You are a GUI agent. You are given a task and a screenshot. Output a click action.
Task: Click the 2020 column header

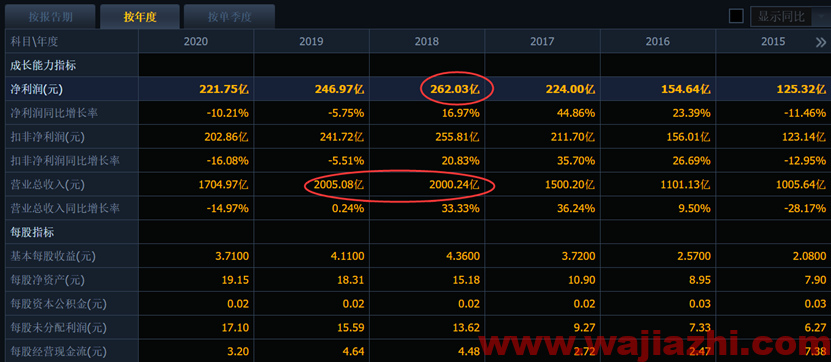tap(196, 41)
